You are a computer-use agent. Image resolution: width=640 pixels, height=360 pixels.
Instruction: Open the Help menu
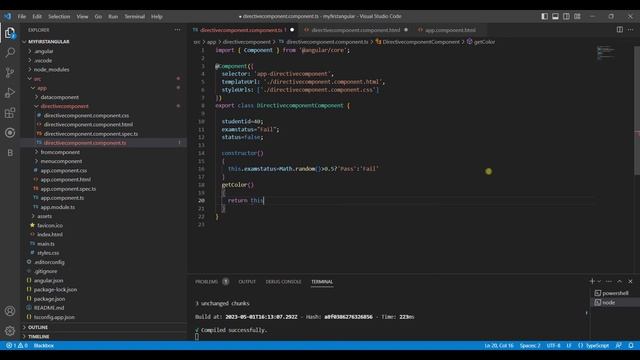157,16
